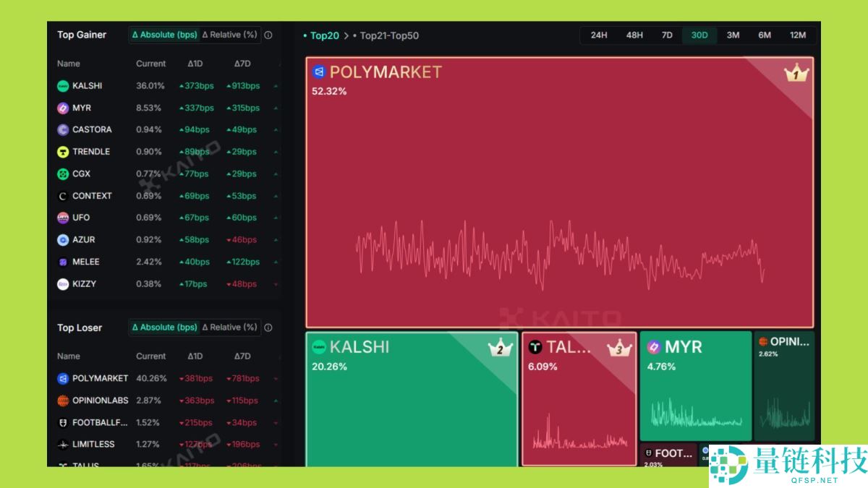Switch Top Gainer to Relative (%)
Viewport: 868px width, 488px height.
[x=229, y=35]
